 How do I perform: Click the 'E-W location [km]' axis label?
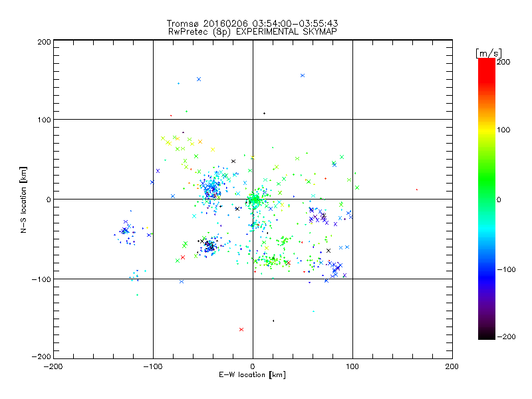click(252, 375)
